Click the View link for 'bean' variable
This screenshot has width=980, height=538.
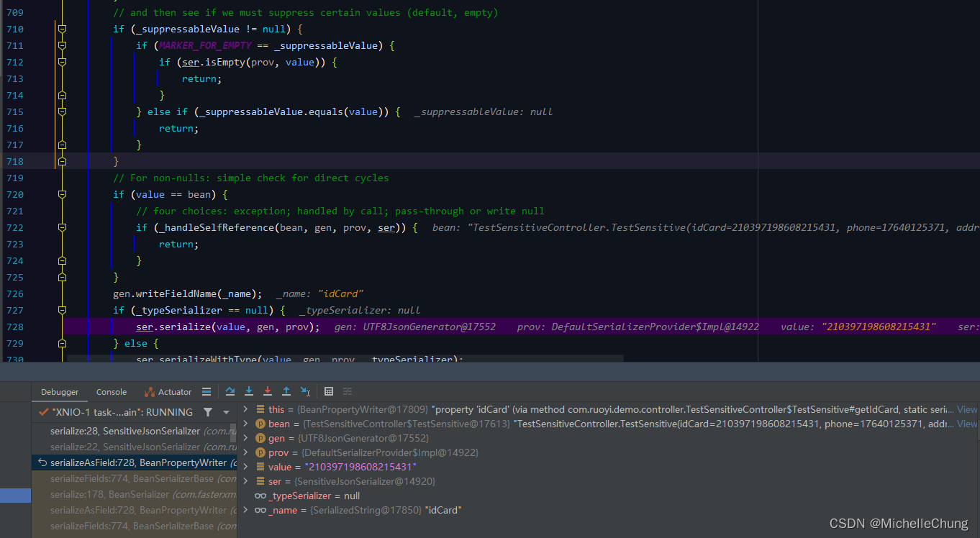tap(967, 424)
